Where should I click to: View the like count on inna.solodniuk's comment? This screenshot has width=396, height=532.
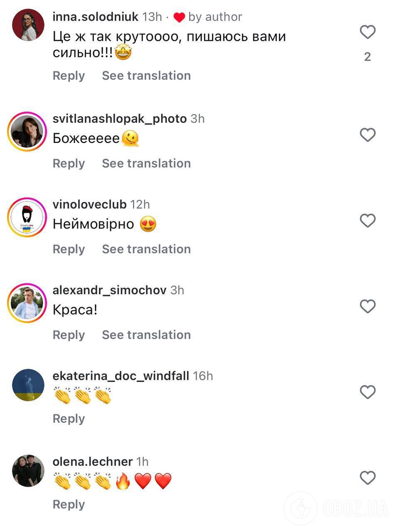367,57
